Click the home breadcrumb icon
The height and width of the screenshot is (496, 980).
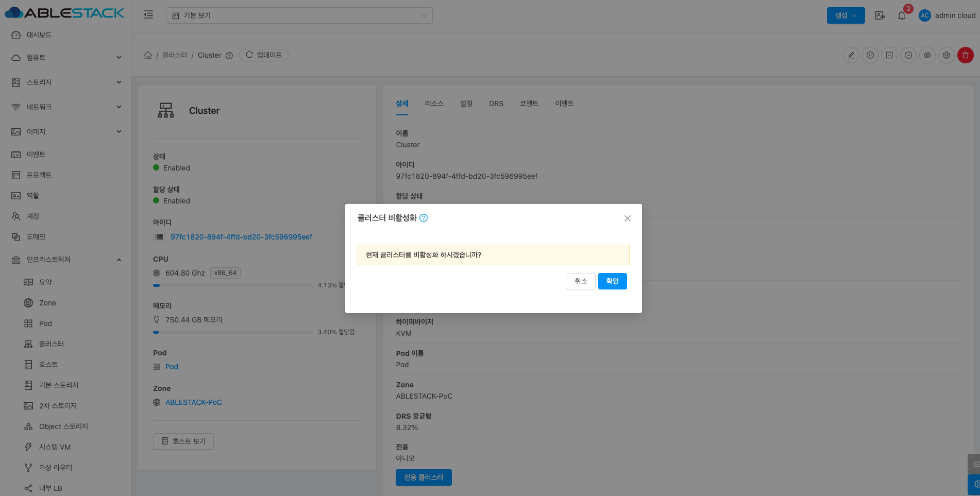point(148,55)
